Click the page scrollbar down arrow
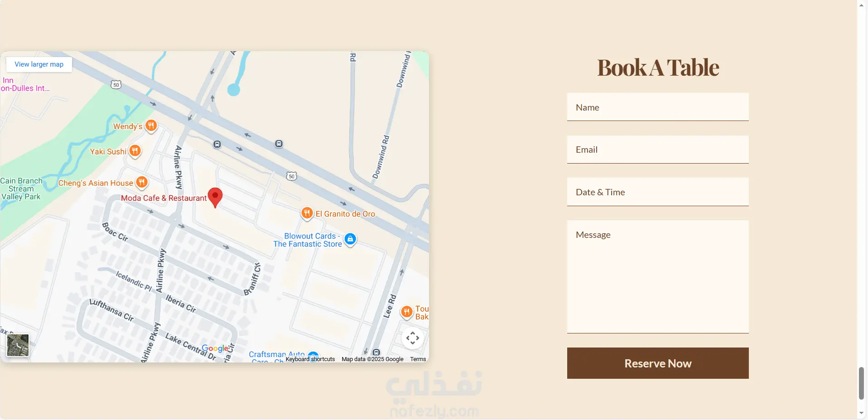This screenshot has width=868, height=420. click(x=862, y=413)
